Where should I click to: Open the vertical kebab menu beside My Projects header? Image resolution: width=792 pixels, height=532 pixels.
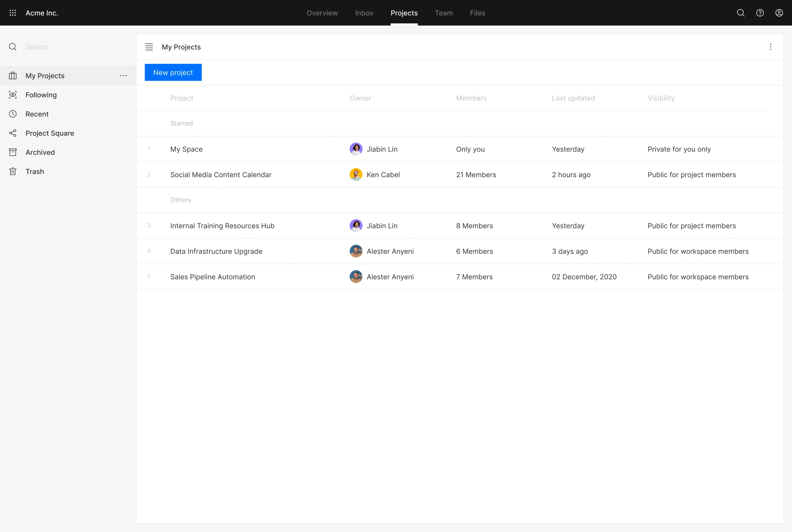pos(771,47)
